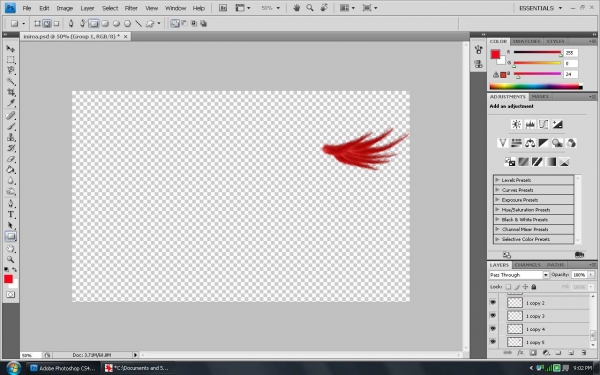Click the Blue value input field

pos(571,74)
